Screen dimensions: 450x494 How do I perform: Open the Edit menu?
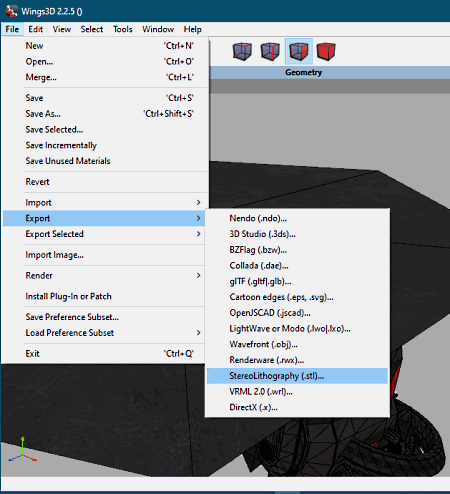tap(36, 29)
